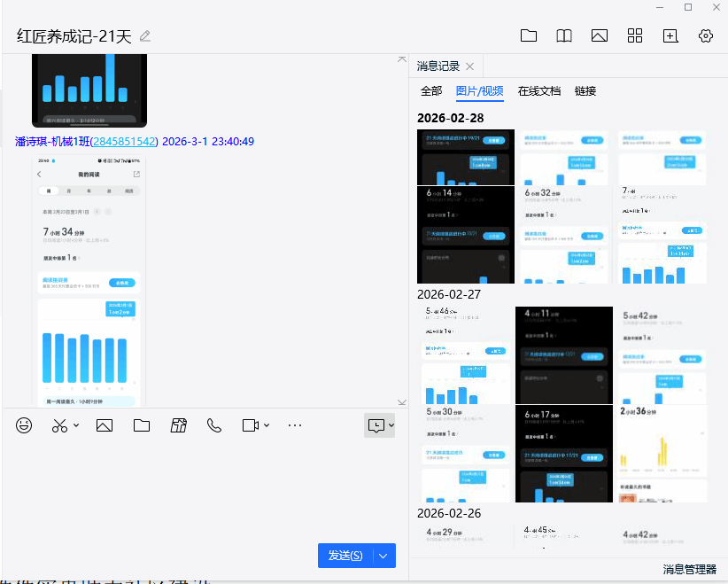This screenshot has width=728, height=584.
Task: Expand the send button dropdown arrow
Action: [x=382, y=556]
